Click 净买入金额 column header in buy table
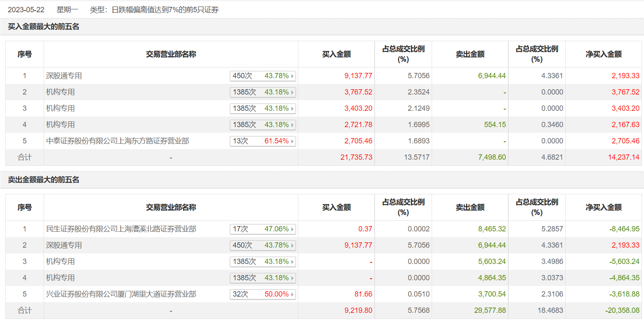The width and height of the screenshot is (644, 321). tap(603, 54)
